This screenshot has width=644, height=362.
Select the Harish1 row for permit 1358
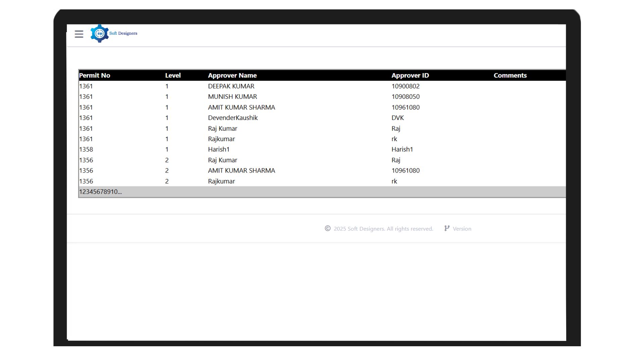click(218, 149)
